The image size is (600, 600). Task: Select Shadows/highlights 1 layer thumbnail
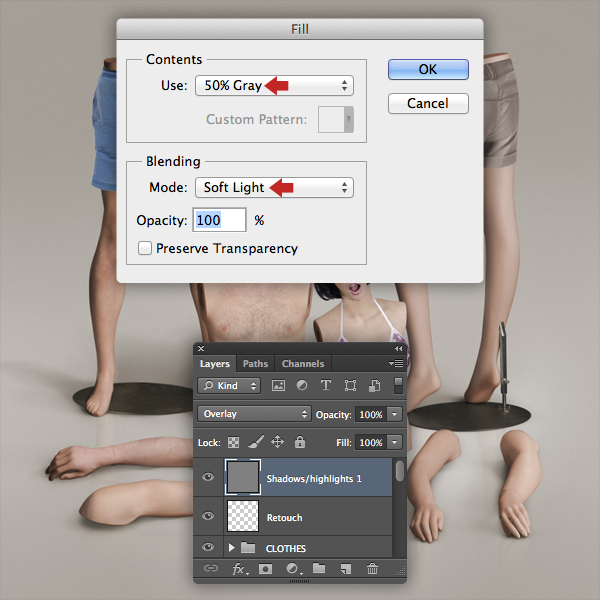(243, 477)
